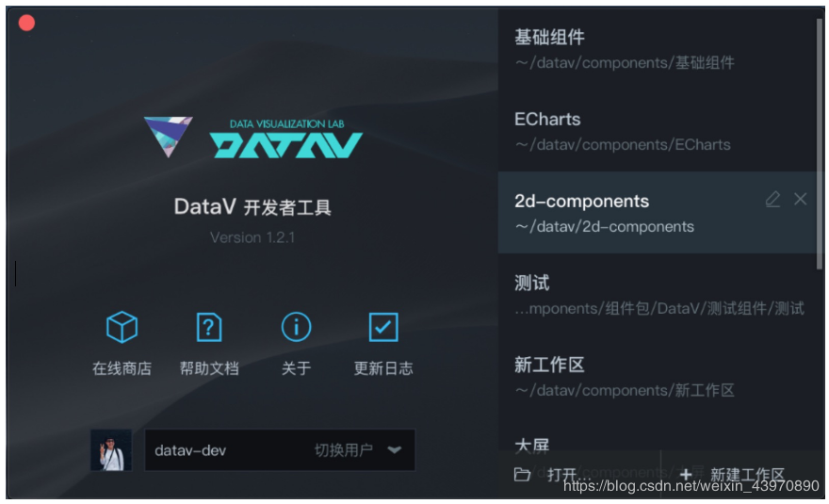Open the 在线商店 cube icon

(122, 327)
